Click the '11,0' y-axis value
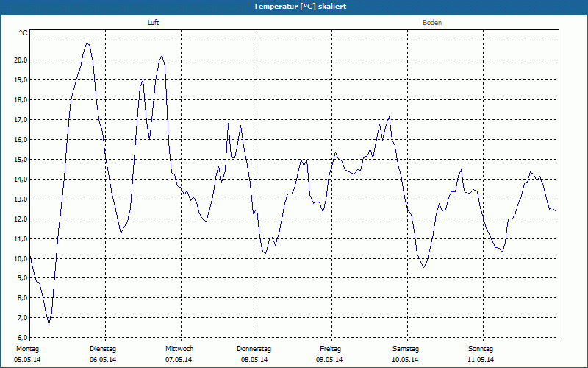 [21, 238]
